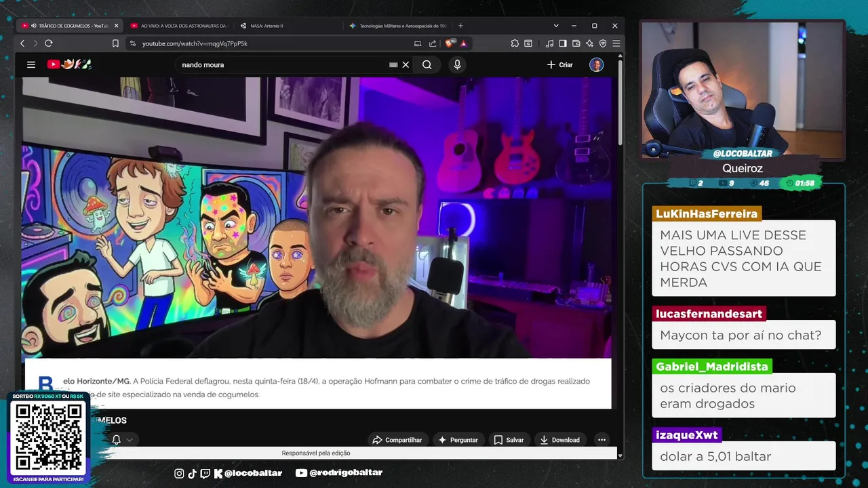Start voice search with microphone

457,65
